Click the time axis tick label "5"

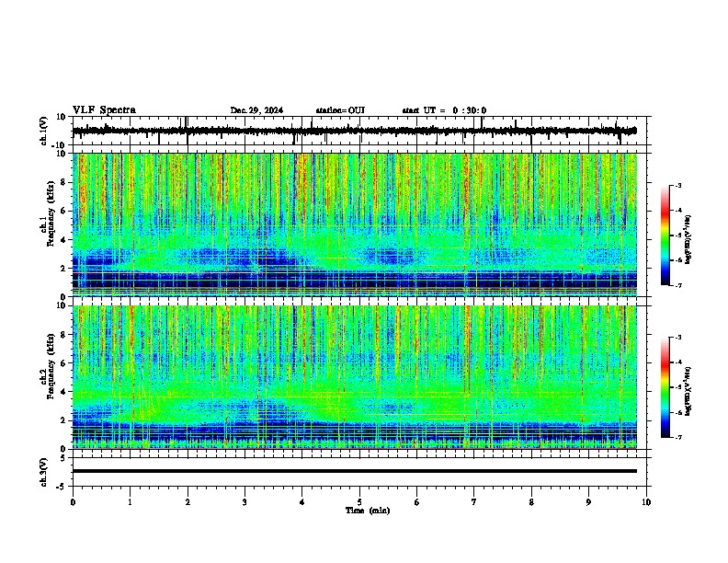coord(359,502)
